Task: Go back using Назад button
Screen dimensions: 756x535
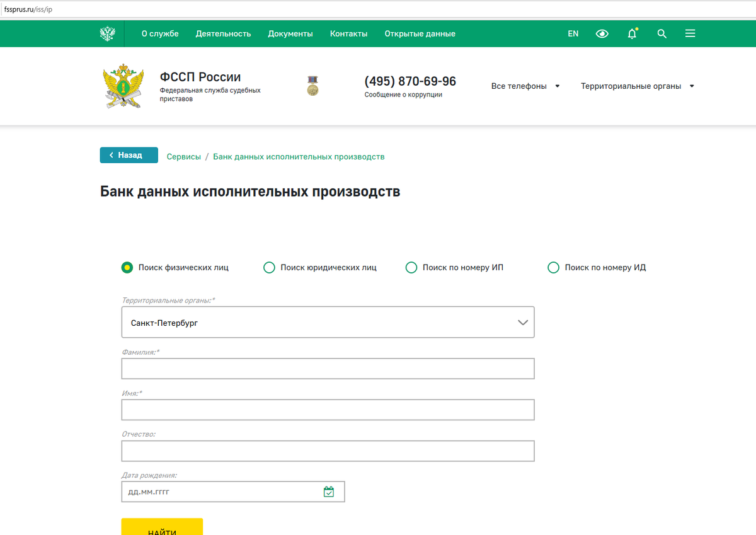Action: (129, 154)
